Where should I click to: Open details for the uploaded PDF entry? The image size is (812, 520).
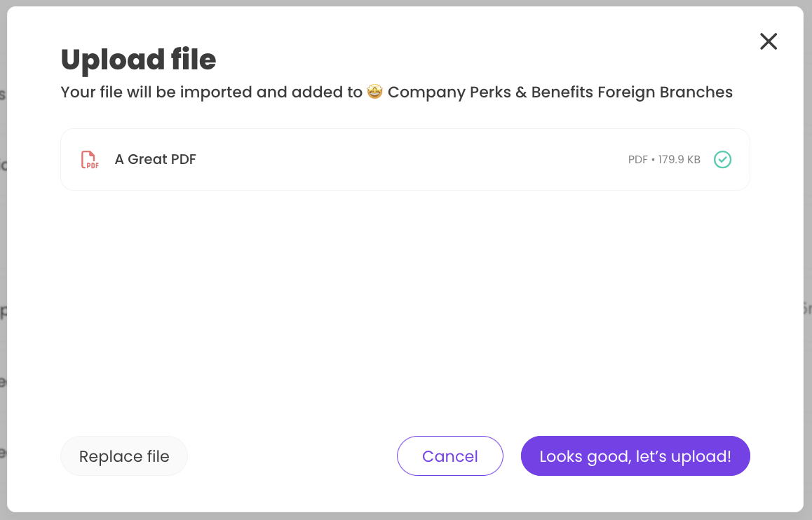[405, 159]
